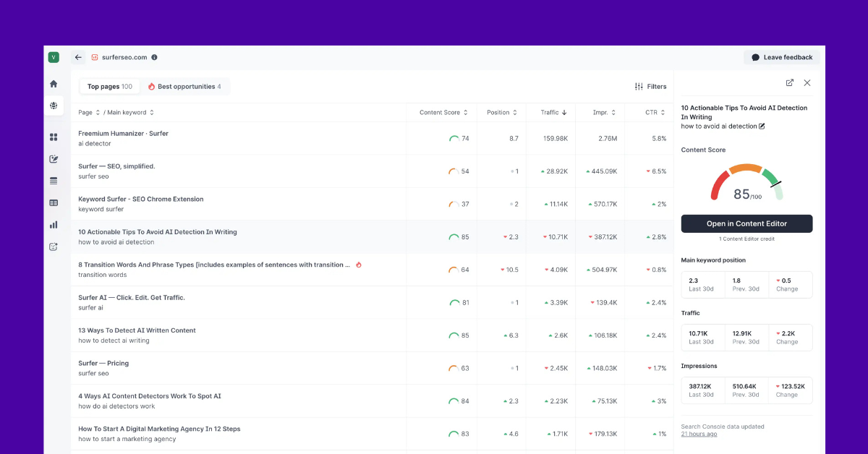Switch to Best opportunities tab
868x454 pixels.
(184, 87)
